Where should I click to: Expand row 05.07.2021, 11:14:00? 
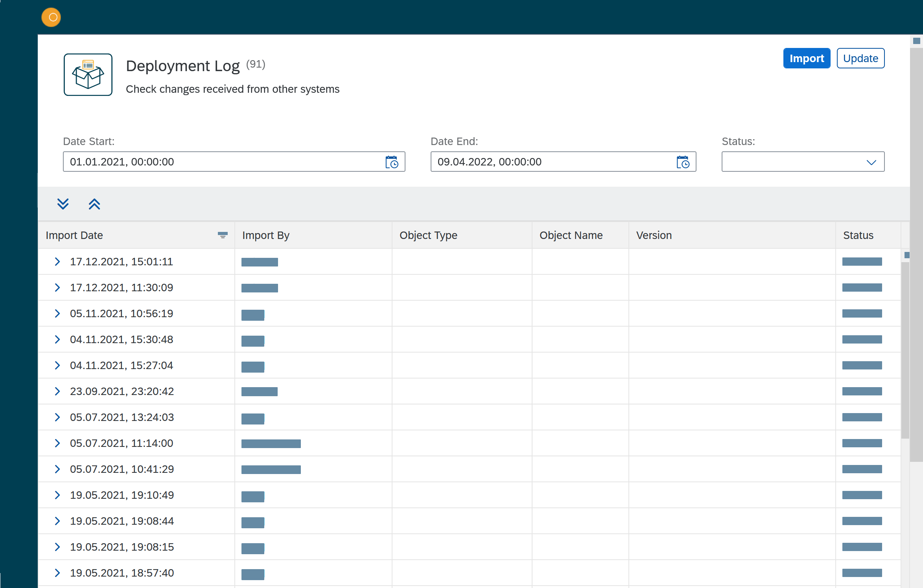pyautogui.click(x=57, y=443)
